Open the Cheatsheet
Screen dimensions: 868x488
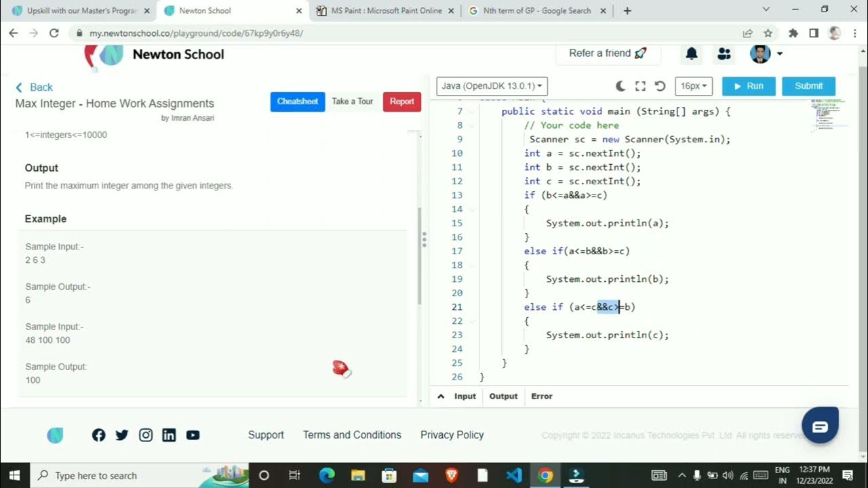click(x=297, y=102)
